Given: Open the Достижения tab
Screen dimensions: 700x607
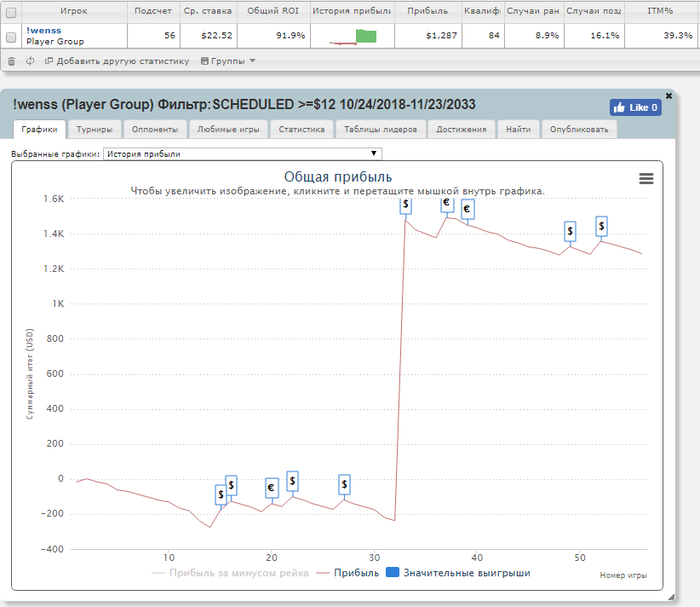Looking at the screenshot, I should pos(461,129).
